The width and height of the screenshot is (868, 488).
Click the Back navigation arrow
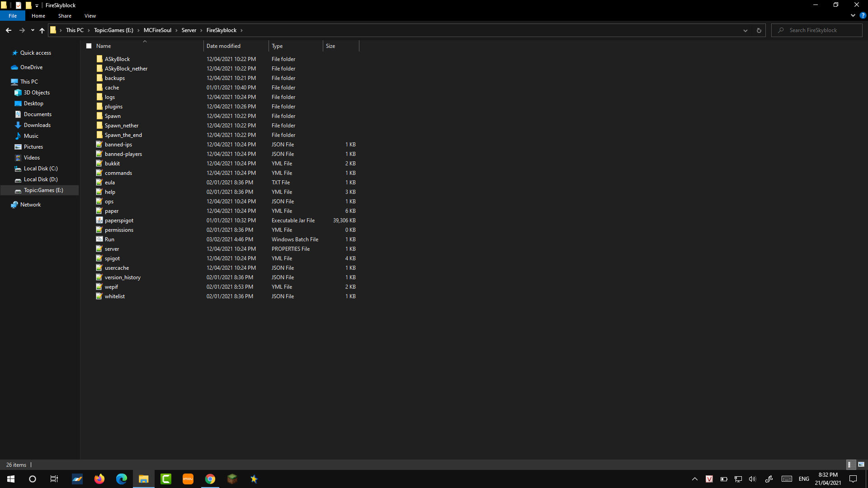point(9,30)
